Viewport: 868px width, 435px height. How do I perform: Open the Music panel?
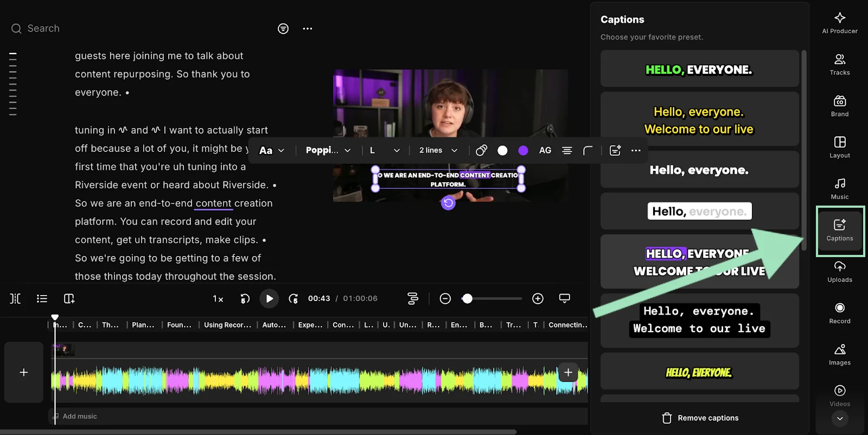840,188
